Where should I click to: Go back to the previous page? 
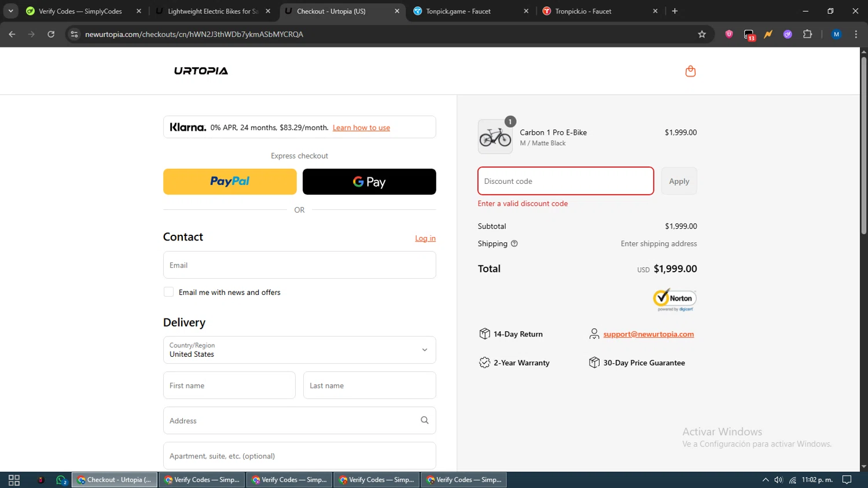(x=12, y=34)
